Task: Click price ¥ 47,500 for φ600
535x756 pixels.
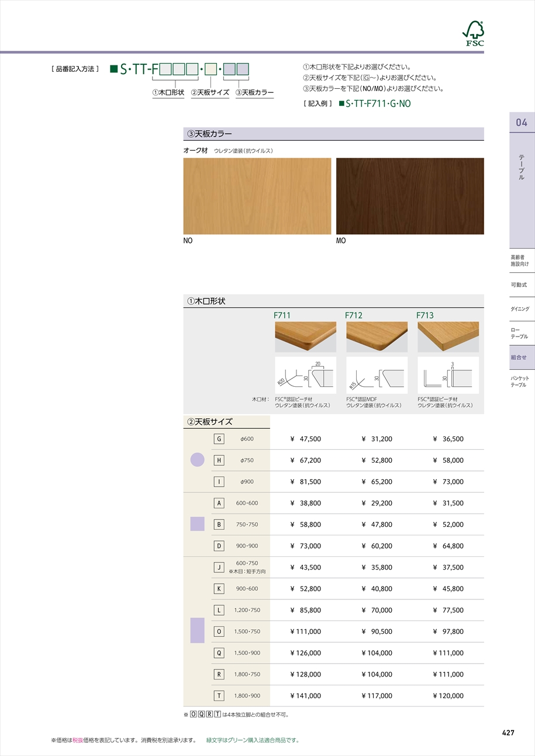Action: (305, 439)
